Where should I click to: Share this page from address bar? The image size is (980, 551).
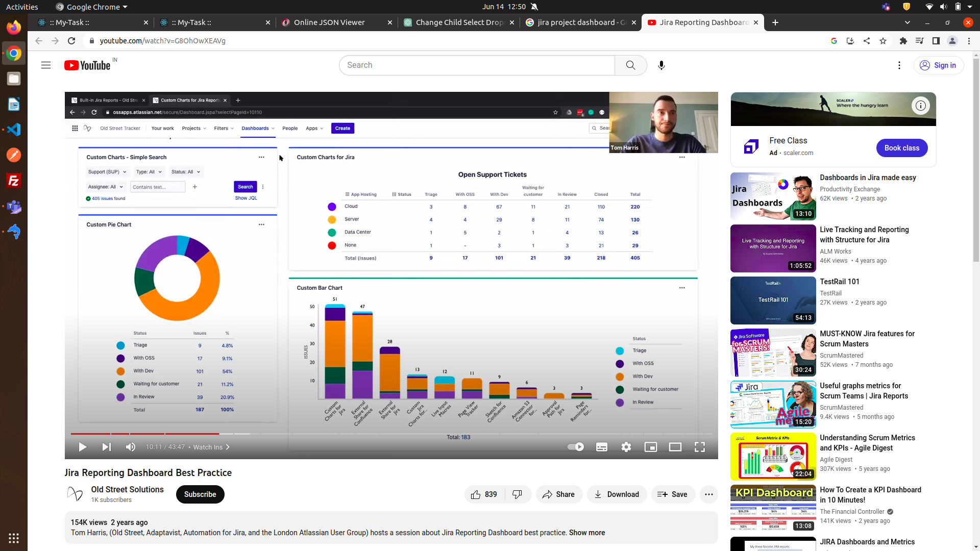point(867,41)
